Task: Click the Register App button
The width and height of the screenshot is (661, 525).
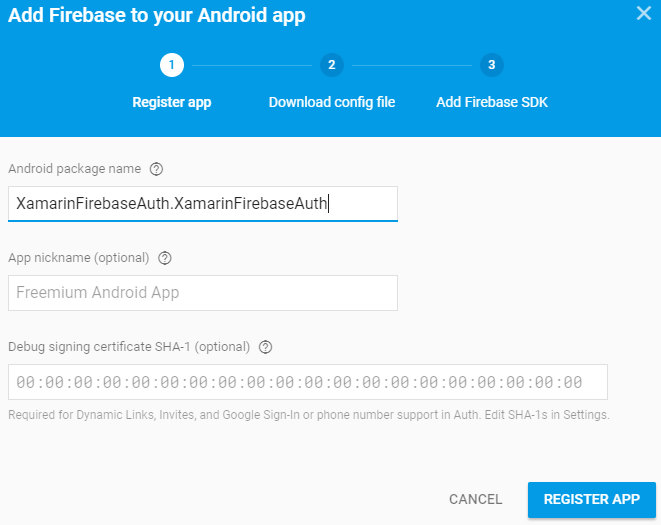Action: pos(591,499)
